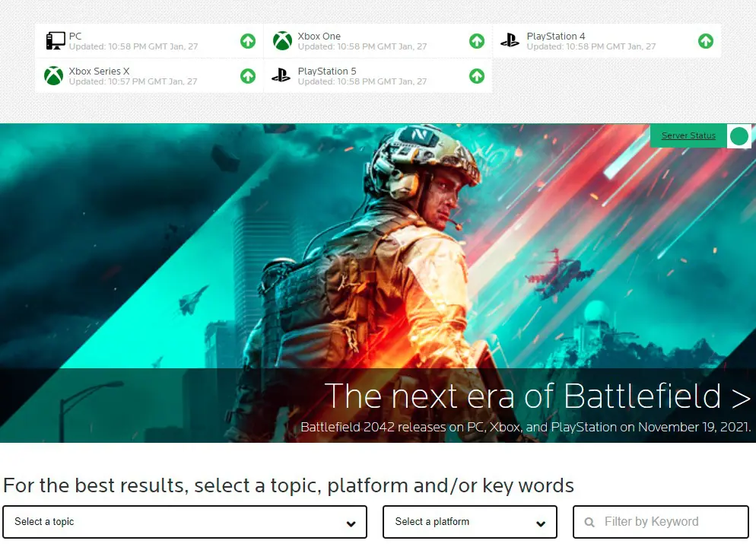Click the PlayStation 4 platform name label
The height and width of the screenshot is (544, 756).
pyautogui.click(x=556, y=37)
